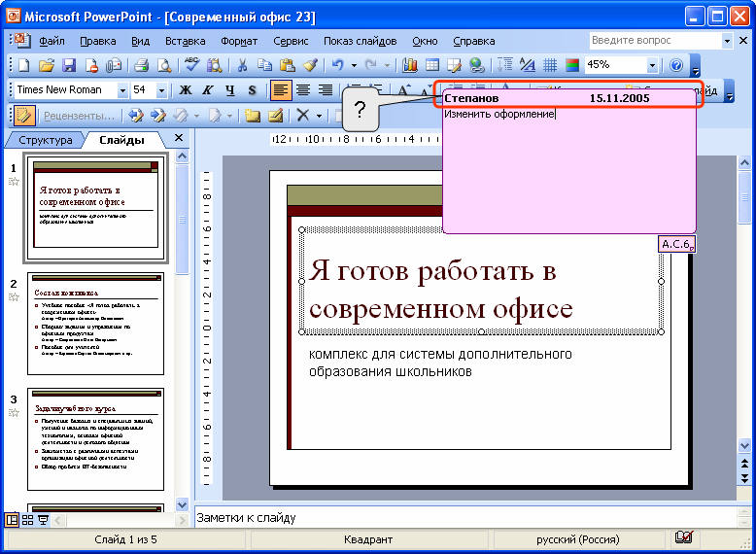
Task: Switch to Slide Sorter view
Action: click(27, 520)
